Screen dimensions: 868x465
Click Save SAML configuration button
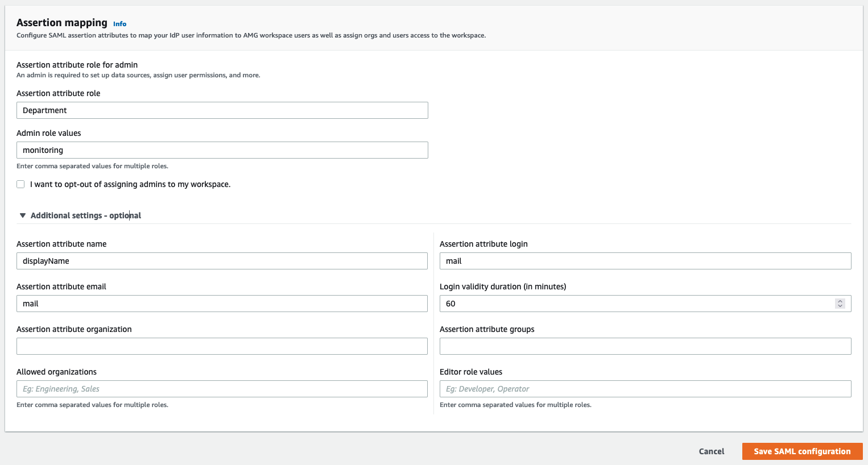803,451
